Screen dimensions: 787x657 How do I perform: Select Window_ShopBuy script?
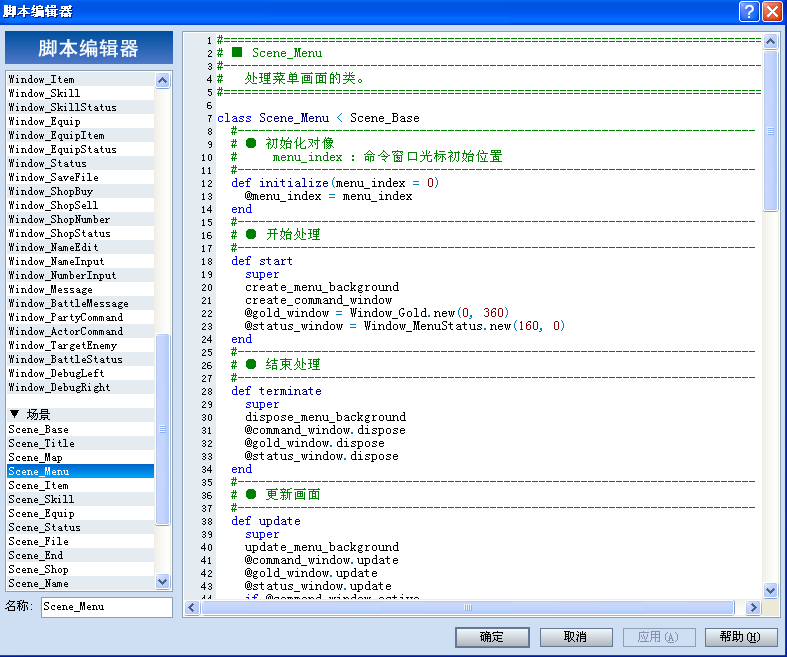point(80,192)
